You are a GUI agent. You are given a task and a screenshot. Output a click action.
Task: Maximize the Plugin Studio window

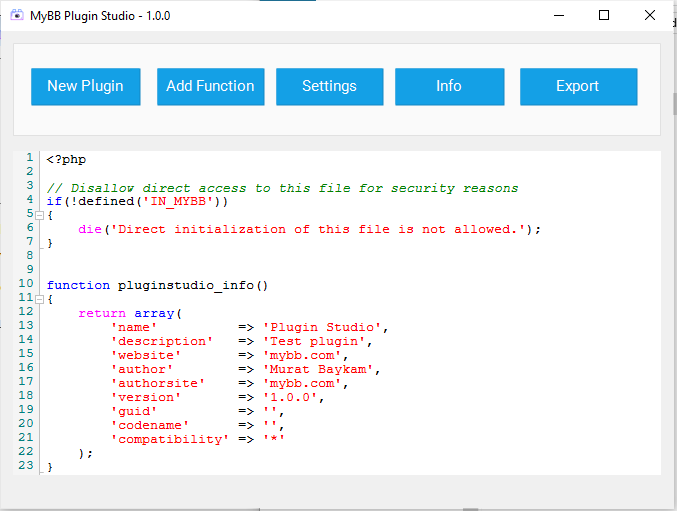tap(604, 15)
